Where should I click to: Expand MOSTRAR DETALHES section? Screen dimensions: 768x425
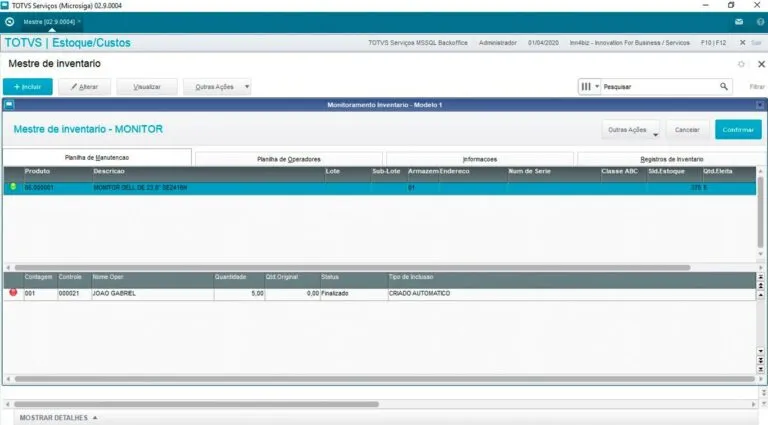58,417
